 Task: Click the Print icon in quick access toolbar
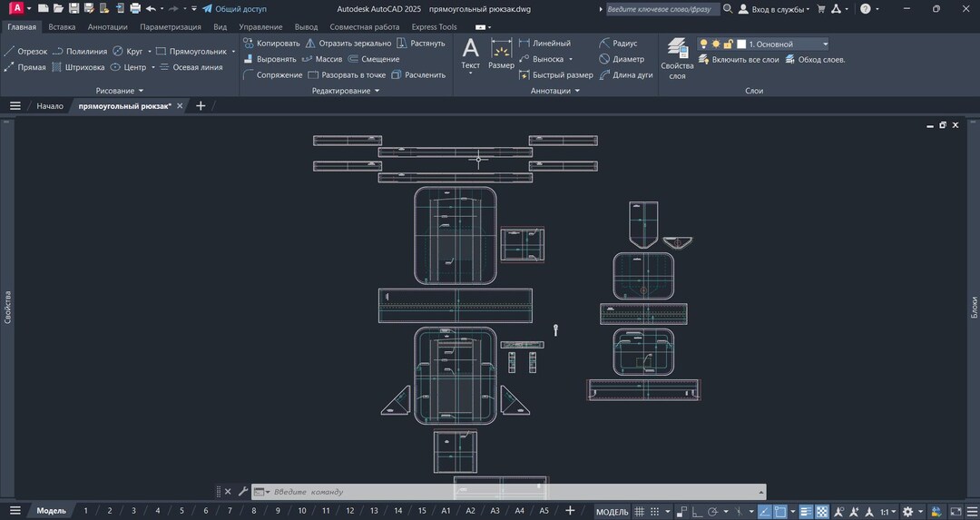click(x=135, y=9)
